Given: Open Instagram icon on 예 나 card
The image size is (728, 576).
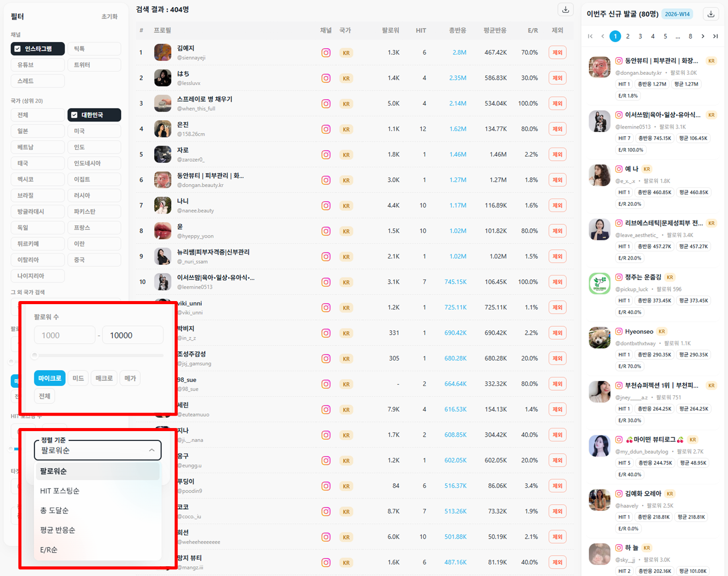Looking at the screenshot, I should [x=618, y=169].
